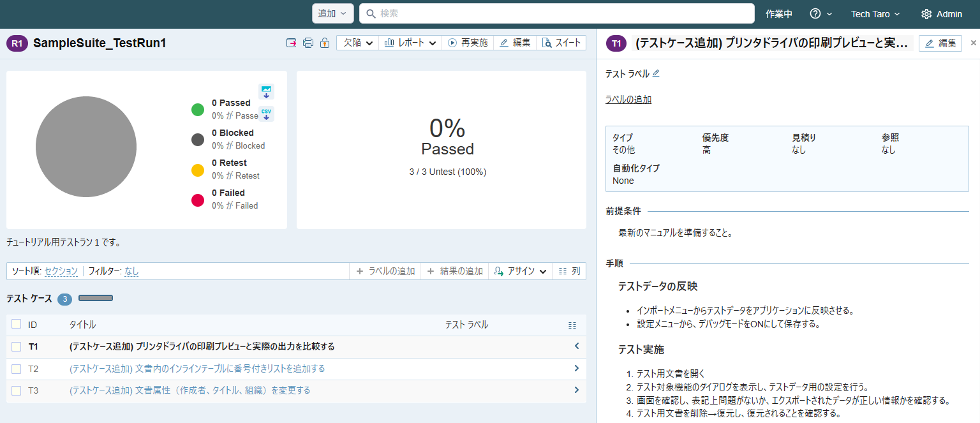Open the アサイン dropdown

click(521, 271)
